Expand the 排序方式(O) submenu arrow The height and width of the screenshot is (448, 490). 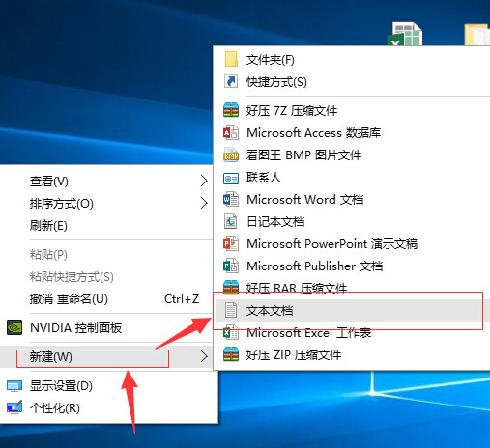tap(204, 203)
